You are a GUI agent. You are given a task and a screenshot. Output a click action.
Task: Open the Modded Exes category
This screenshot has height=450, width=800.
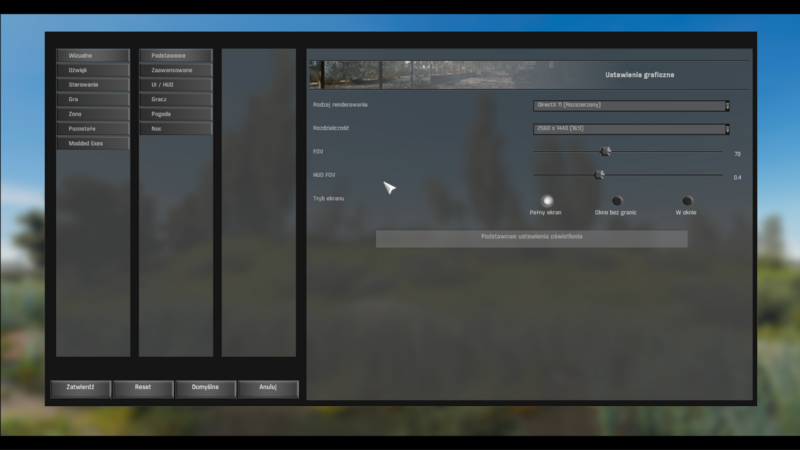[93, 143]
